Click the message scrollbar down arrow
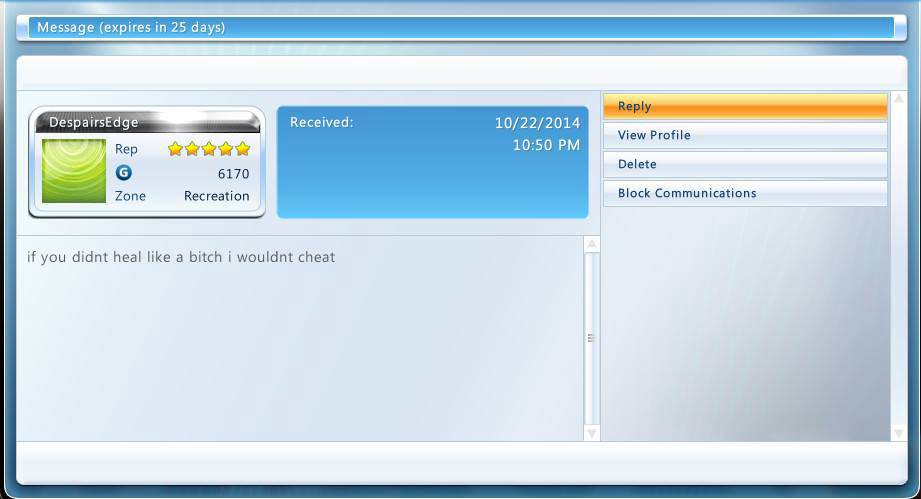921x499 pixels. click(x=591, y=433)
